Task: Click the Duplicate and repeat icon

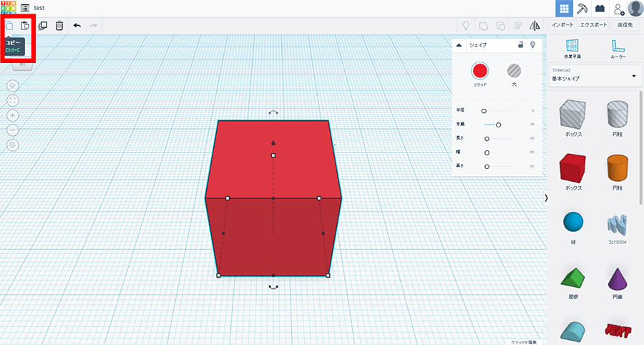Action: point(42,26)
